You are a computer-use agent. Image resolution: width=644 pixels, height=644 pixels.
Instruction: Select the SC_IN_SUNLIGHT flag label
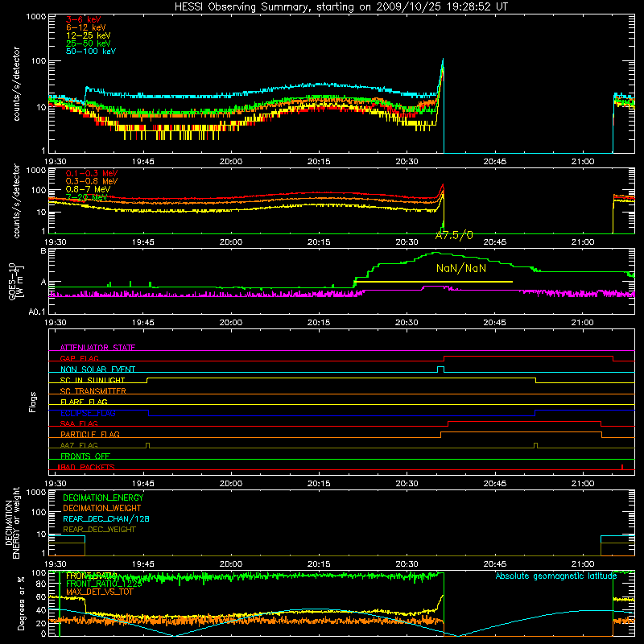coord(92,380)
